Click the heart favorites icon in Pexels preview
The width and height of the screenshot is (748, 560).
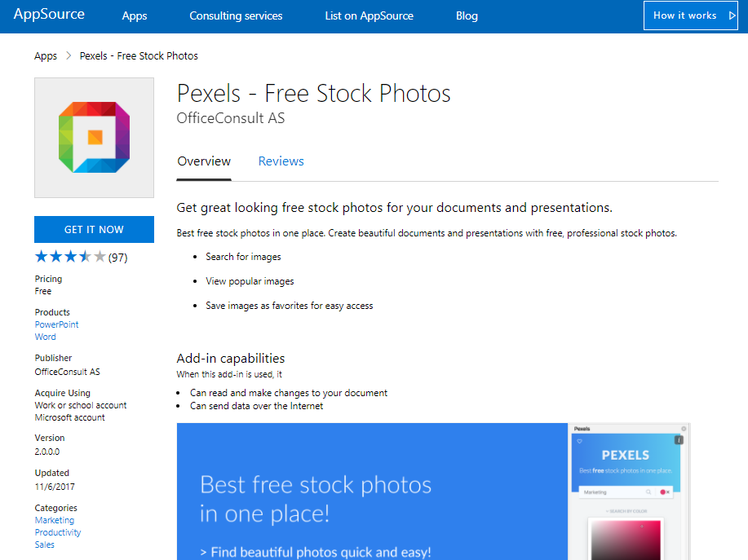pos(580,441)
